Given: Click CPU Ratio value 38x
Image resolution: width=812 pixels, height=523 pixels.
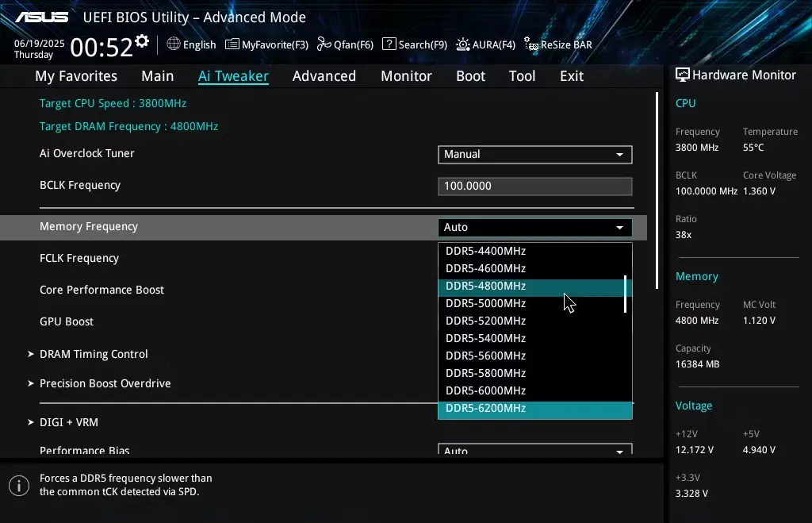Looking at the screenshot, I should point(684,235).
